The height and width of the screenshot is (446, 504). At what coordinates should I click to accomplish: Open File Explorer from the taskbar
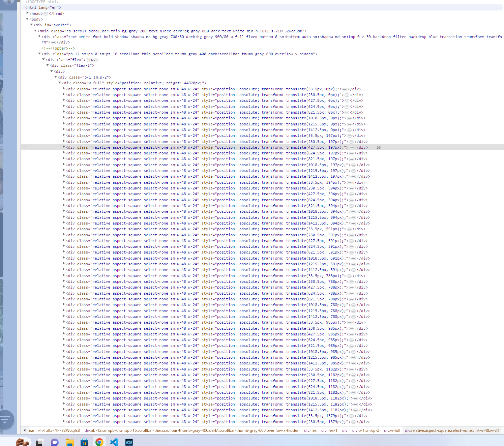(69, 442)
